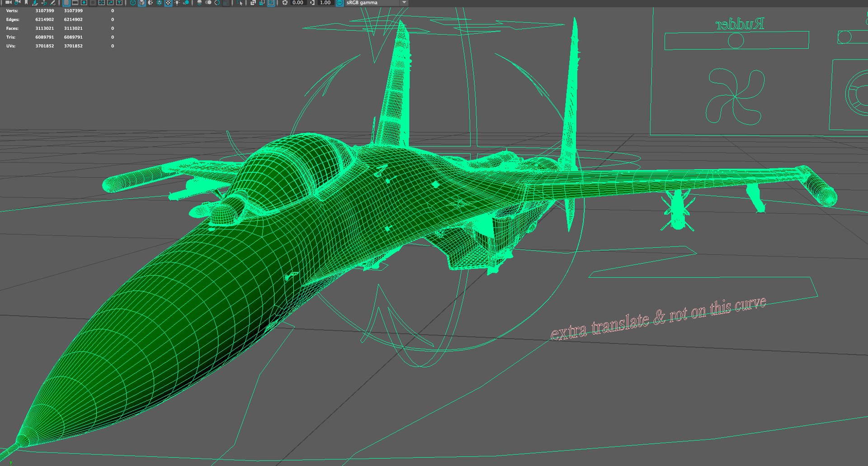Click the Field Chart icon
This screenshot has width=868, height=466.
101,3
